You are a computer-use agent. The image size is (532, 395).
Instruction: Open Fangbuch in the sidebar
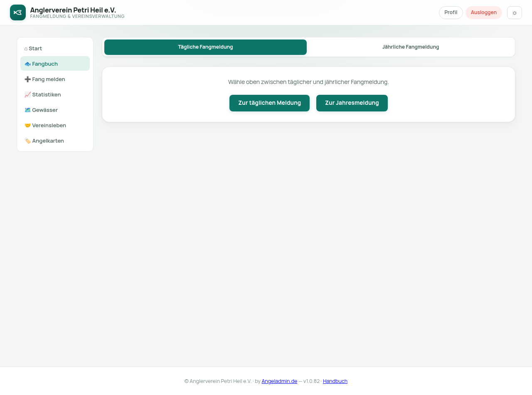55,64
